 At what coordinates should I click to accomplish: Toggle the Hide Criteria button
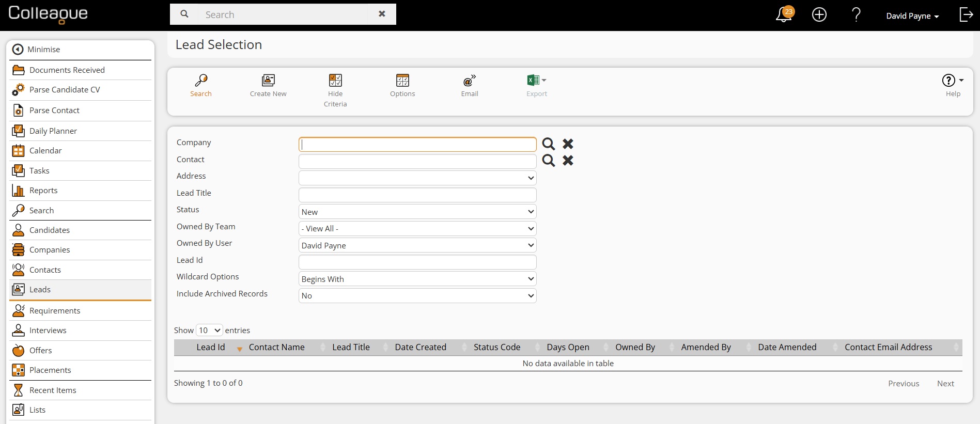pos(335,81)
